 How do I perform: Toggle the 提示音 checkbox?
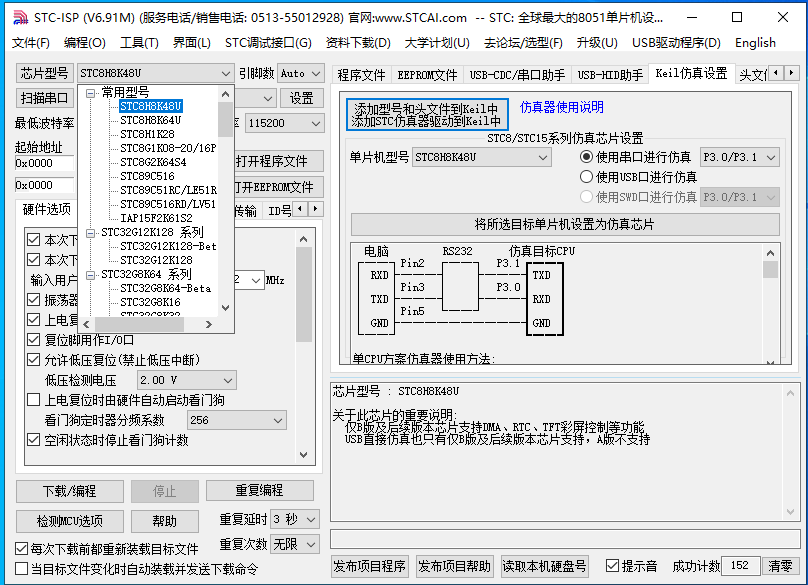(612, 566)
